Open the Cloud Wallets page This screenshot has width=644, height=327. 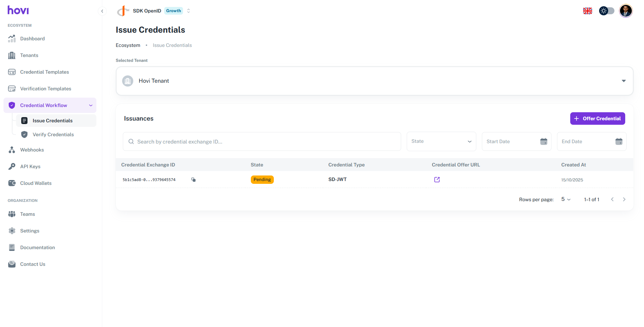coord(36,183)
